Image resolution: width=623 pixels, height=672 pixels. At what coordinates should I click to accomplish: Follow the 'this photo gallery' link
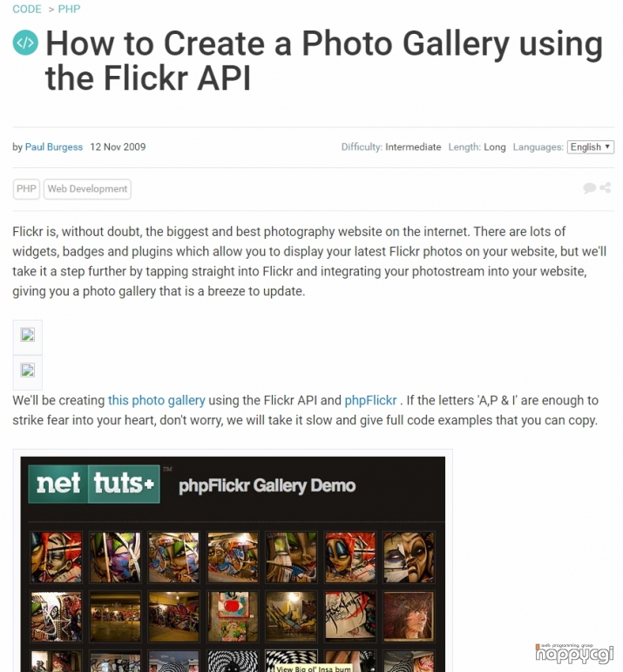pyautogui.click(x=156, y=400)
